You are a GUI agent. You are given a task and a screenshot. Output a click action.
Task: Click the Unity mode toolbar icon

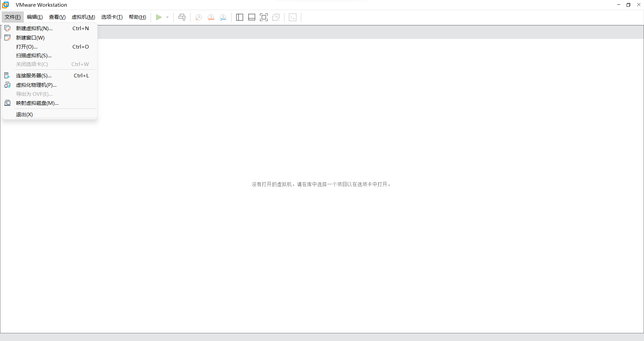[x=276, y=17]
